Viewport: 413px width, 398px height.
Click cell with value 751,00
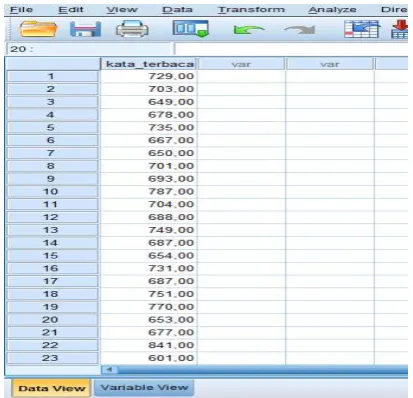pyautogui.click(x=149, y=294)
